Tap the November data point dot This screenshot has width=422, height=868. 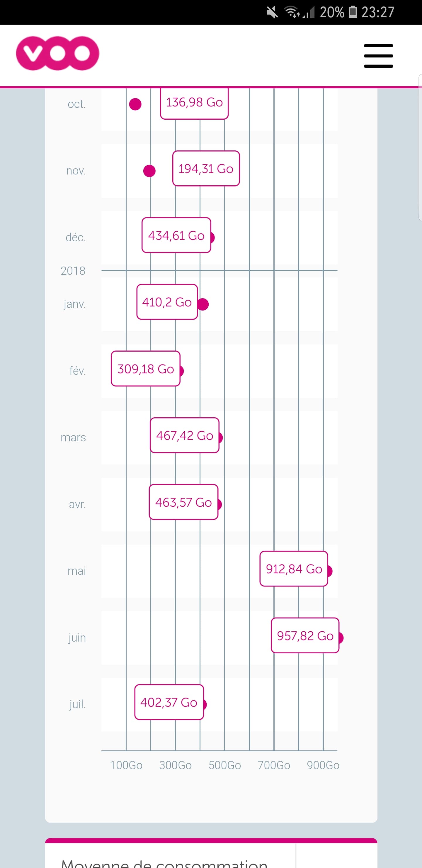tap(149, 171)
